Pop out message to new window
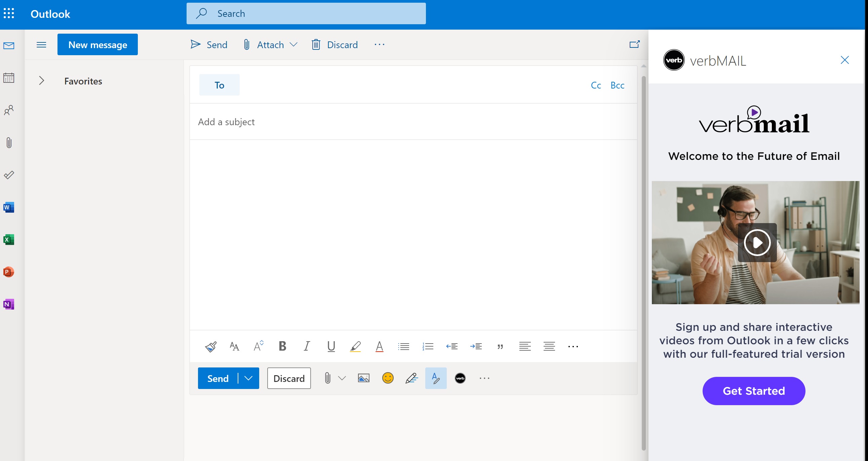 (634, 44)
